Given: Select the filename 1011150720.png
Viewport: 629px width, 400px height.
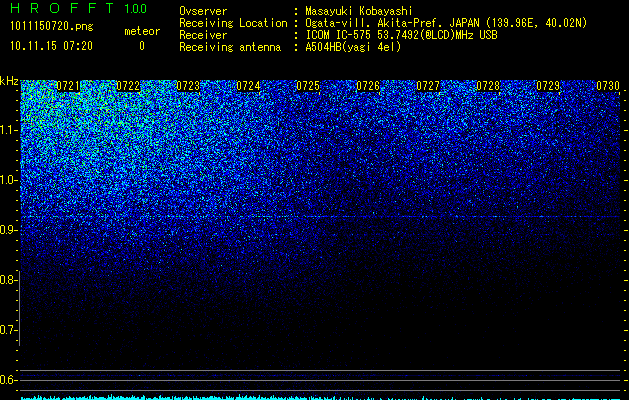Looking at the screenshot, I should (52, 27).
